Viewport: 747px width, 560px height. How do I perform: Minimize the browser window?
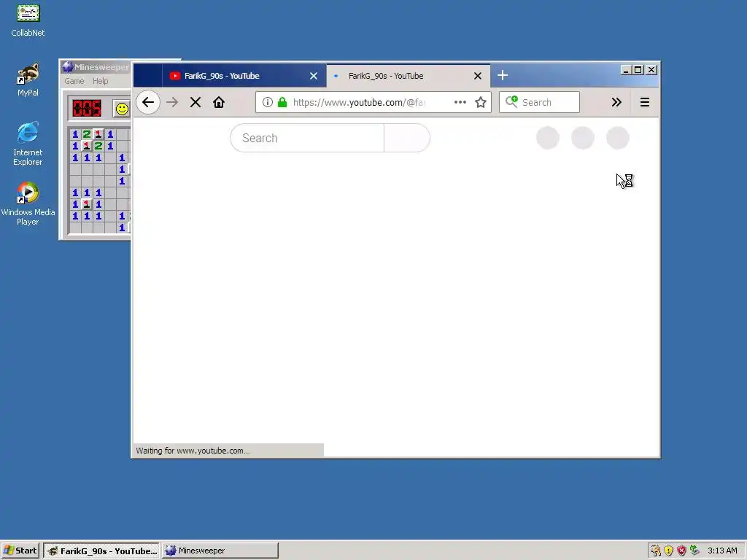pos(626,70)
